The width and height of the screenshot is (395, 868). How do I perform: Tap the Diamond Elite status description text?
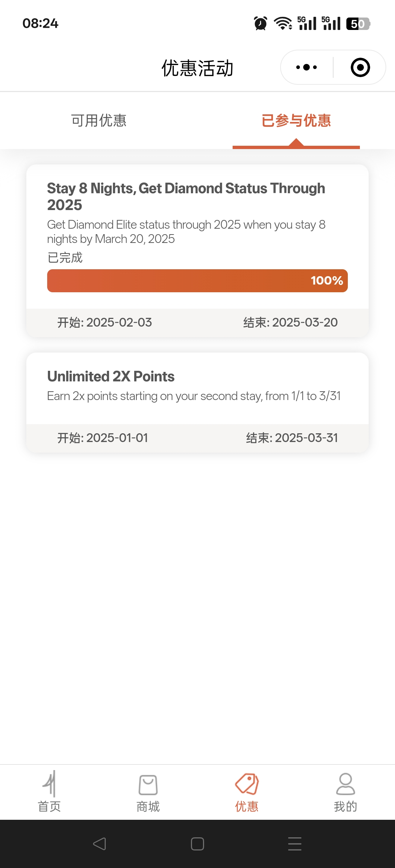[x=186, y=232]
